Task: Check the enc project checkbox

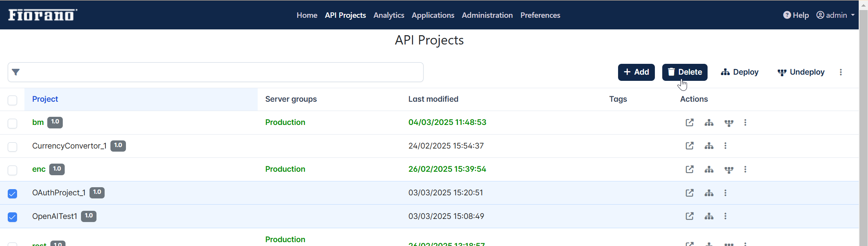Action: (x=12, y=170)
